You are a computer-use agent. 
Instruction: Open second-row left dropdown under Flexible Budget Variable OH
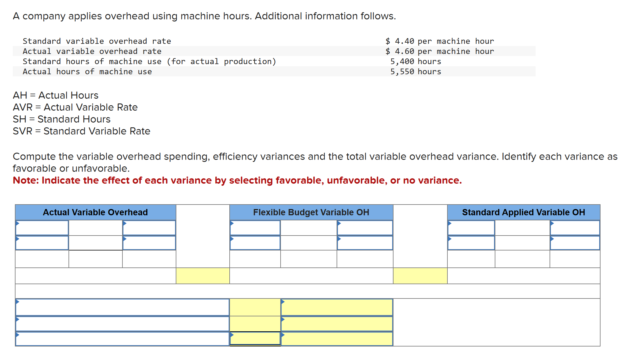coord(255,243)
